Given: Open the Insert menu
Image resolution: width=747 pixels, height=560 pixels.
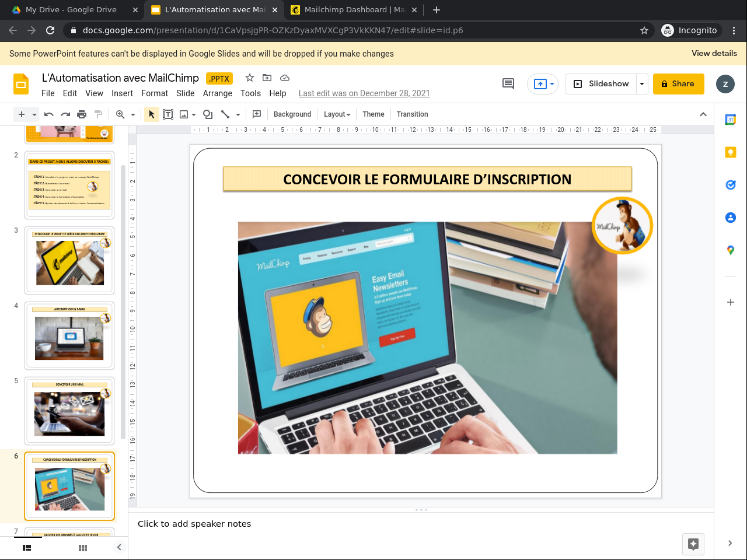Looking at the screenshot, I should [123, 93].
